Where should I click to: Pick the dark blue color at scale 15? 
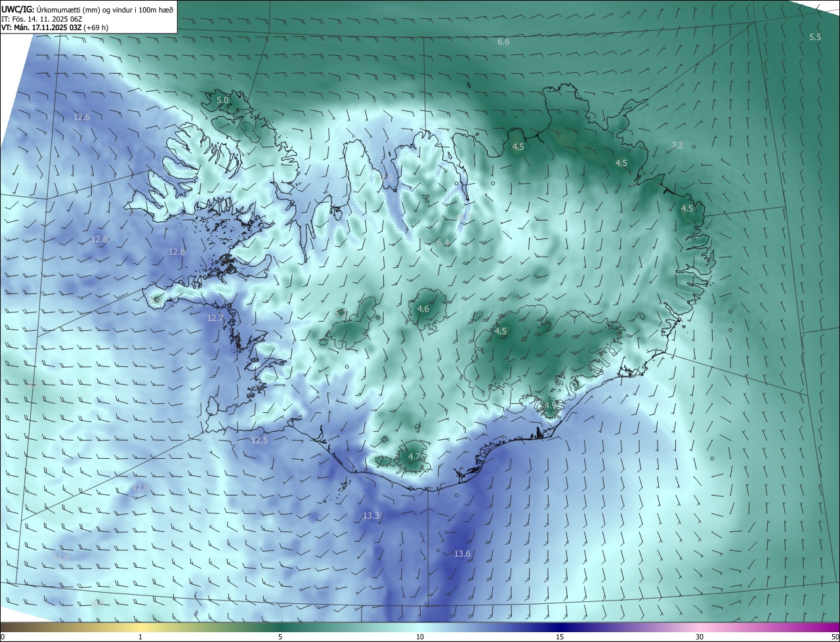[560, 627]
